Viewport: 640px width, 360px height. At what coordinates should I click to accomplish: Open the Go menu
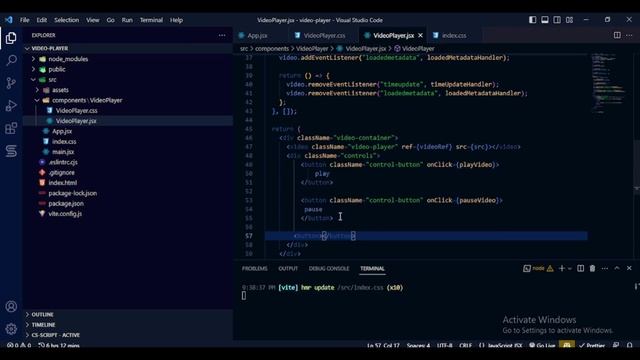pyautogui.click(x=111, y=20)
